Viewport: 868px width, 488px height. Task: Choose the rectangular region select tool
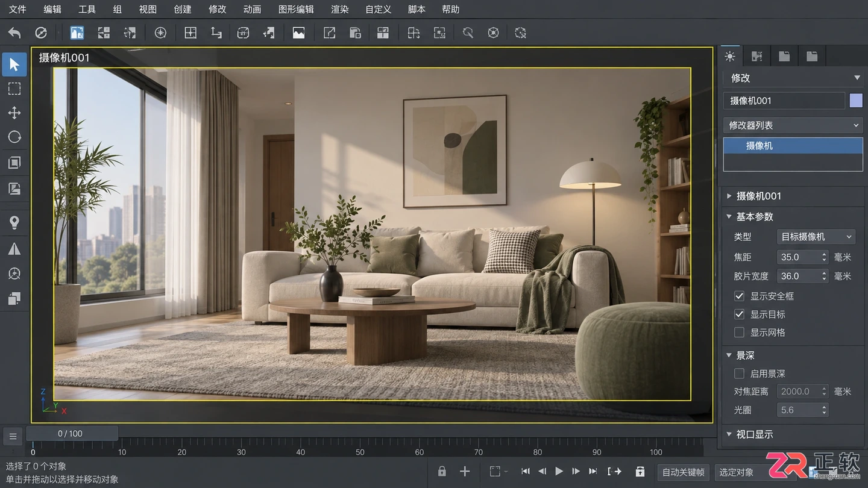pos(14,89)
